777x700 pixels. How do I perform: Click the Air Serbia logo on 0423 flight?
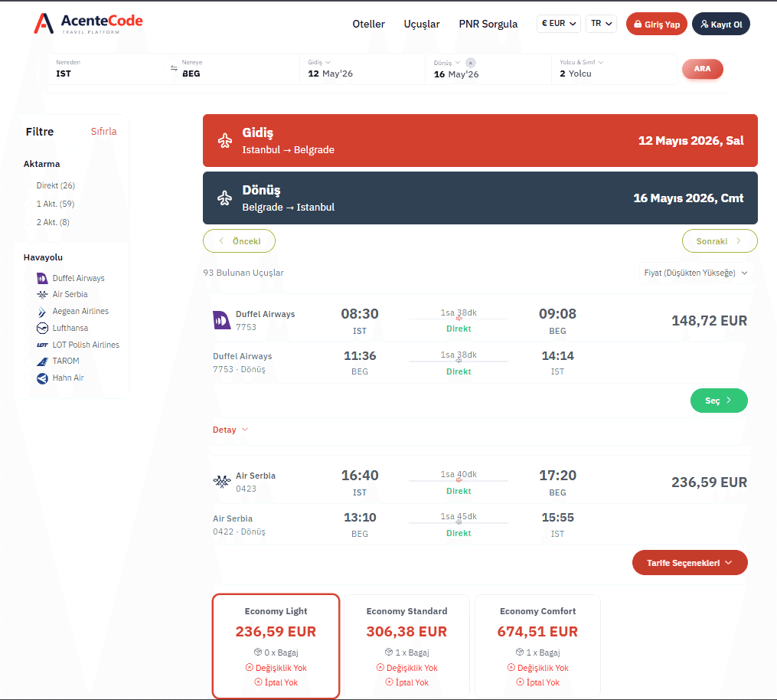click(x=222, y=482)
